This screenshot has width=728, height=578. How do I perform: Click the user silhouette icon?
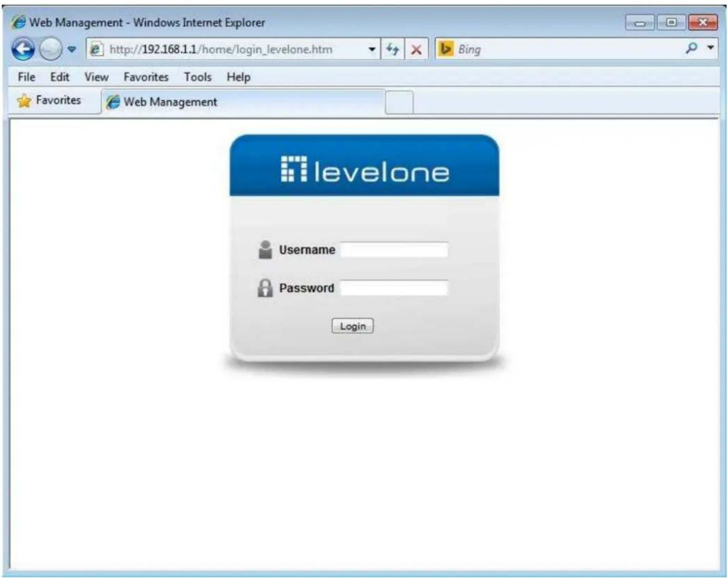(x=265, y=250)
